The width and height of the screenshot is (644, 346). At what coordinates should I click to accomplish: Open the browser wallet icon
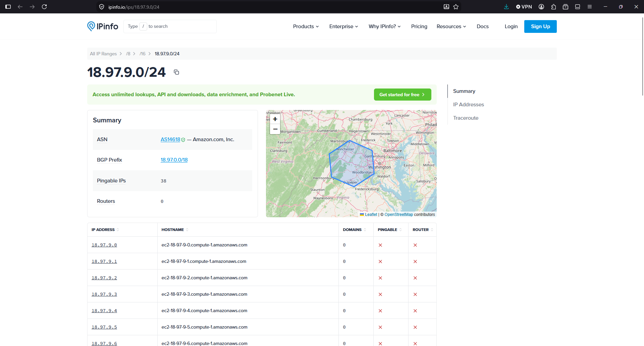tap(566, 7)
